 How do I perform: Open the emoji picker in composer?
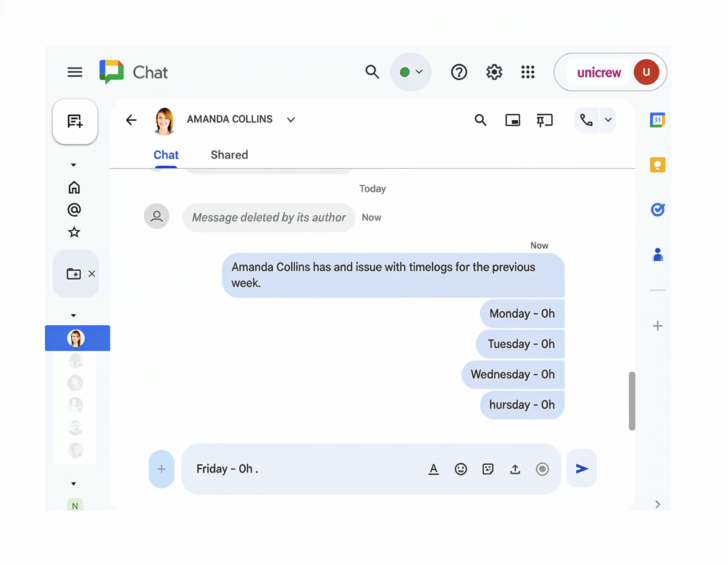tap(461, 469)
